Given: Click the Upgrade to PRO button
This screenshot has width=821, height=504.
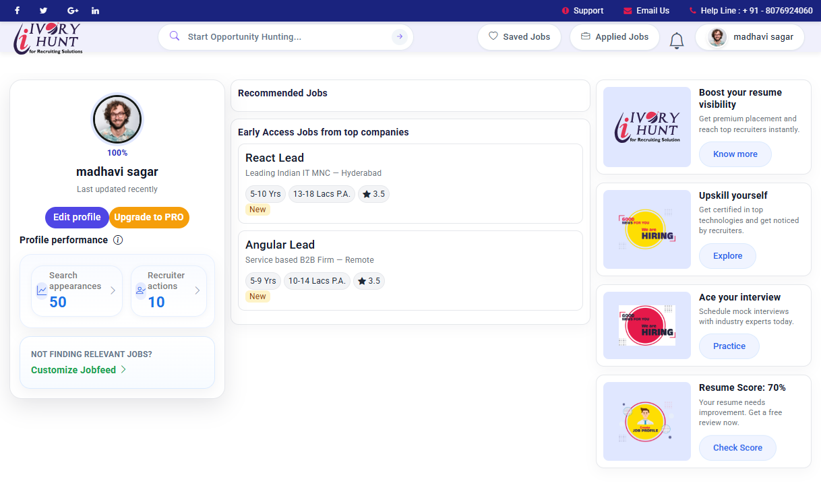Looking at the screenshot, I should tap(149, 217).
